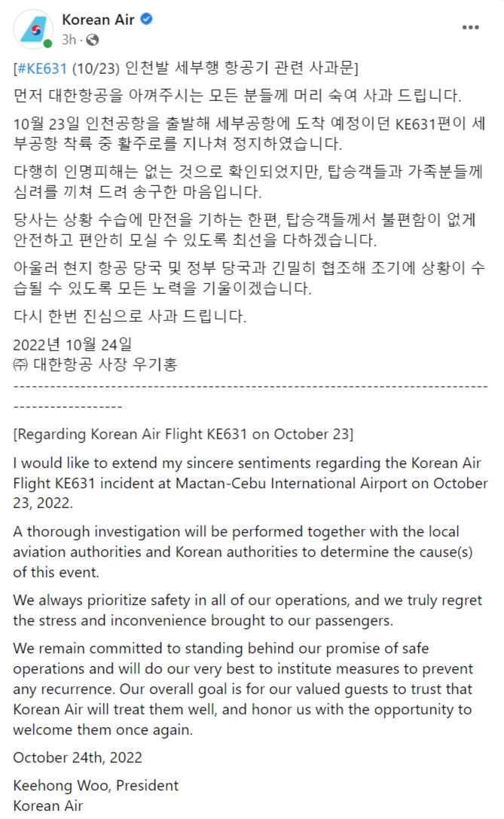The height and width of the screenshot is (819, 504).
Task: Open the Korean Air profile picture
Action: (x=33, y=29)
